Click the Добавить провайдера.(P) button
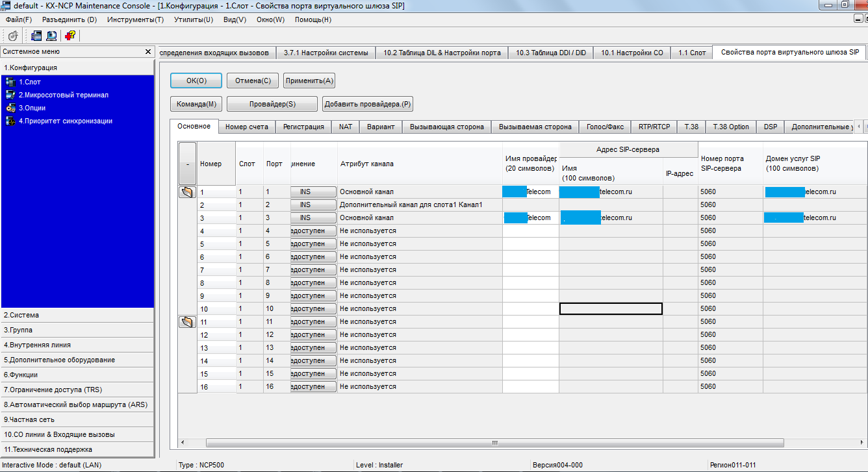Image resolution: width=868 pixels, height=472 pixels. [368, 104]
